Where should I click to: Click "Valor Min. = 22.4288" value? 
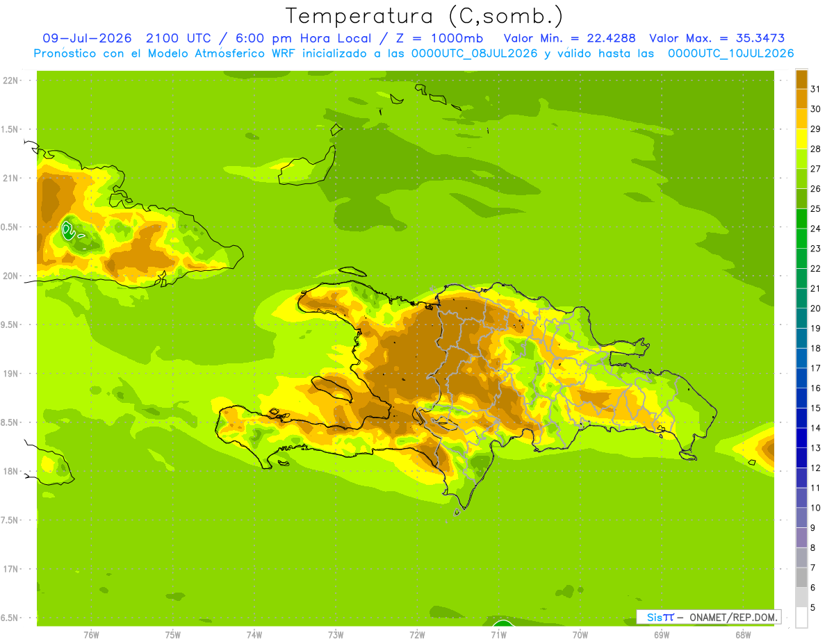pos(570,38)
